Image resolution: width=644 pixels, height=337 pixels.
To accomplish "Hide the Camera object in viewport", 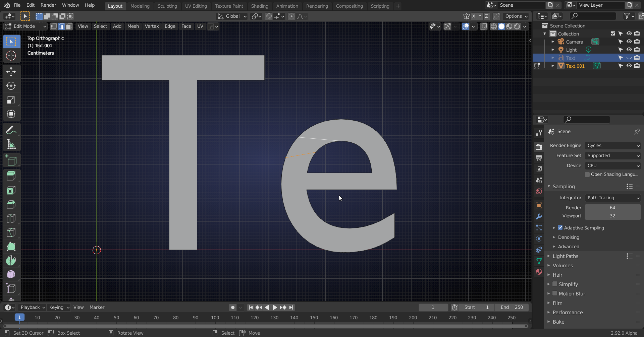I will 629,42.
